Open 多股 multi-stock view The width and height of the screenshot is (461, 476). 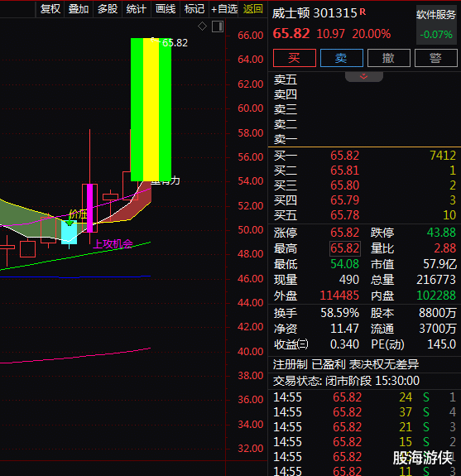coord(108,9)
